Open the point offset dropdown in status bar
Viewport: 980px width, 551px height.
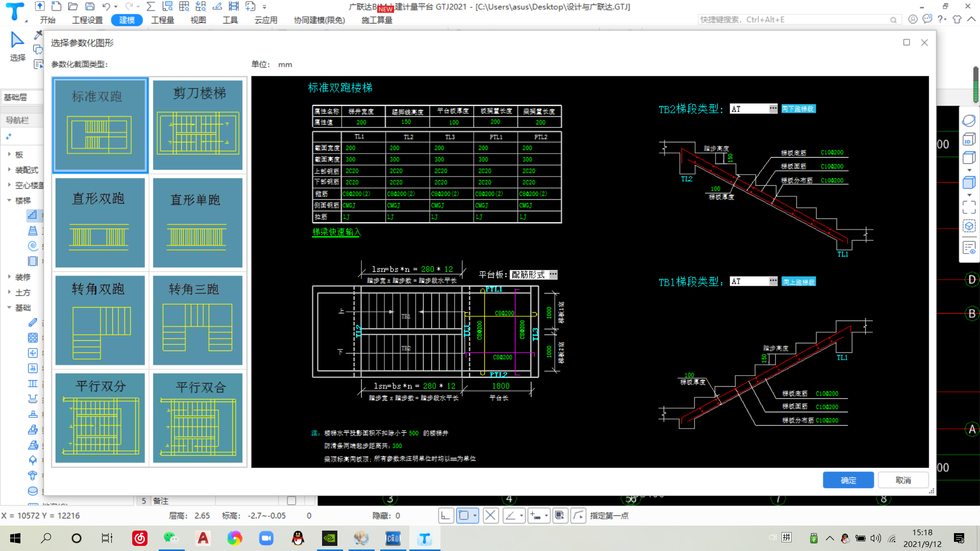coord(546,515)
